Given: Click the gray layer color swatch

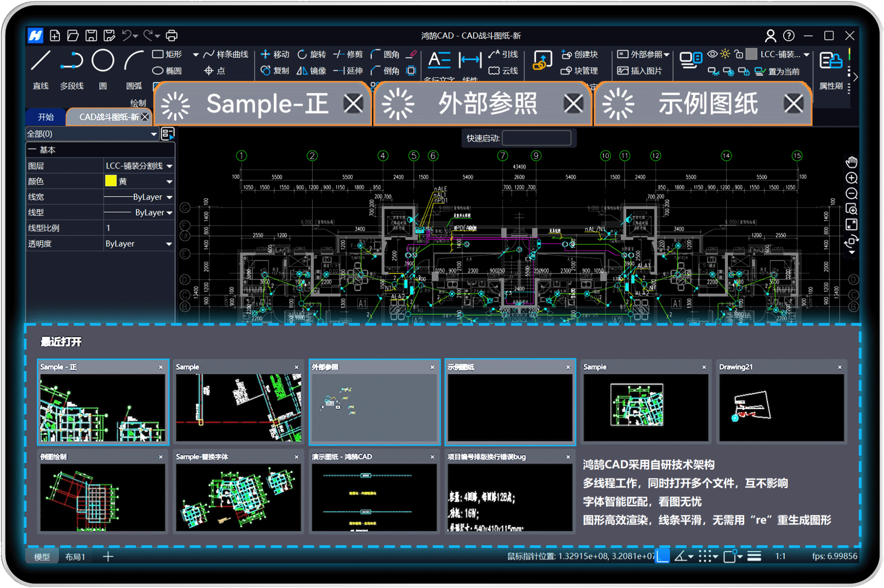Looking at the screenshot, I should [751, 54].
